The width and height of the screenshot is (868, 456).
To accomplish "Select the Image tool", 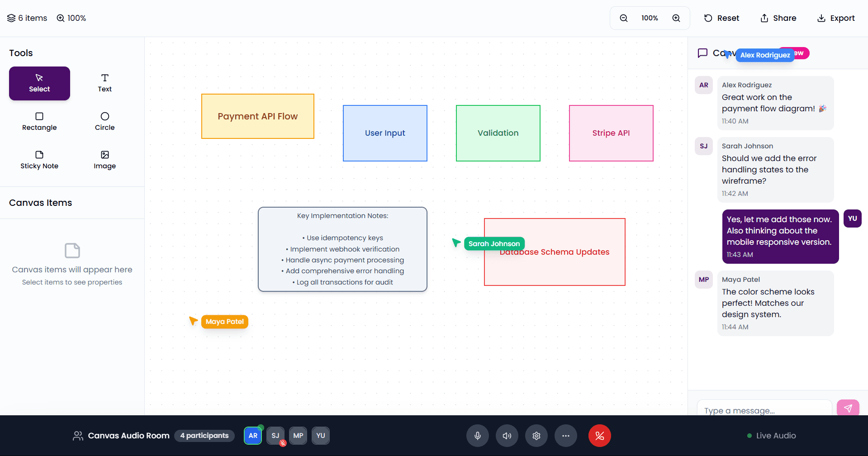I will pyautogui.click(x=104, y=160).
